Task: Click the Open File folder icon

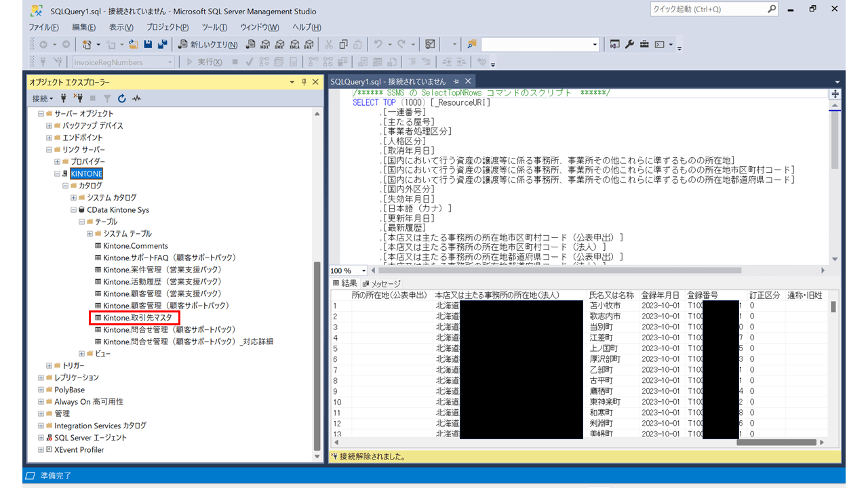Action: (x=134, y=45)
